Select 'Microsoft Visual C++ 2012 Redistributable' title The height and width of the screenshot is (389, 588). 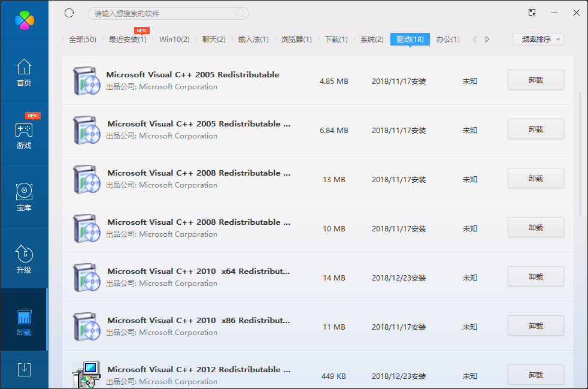click(x=199, y=369)
